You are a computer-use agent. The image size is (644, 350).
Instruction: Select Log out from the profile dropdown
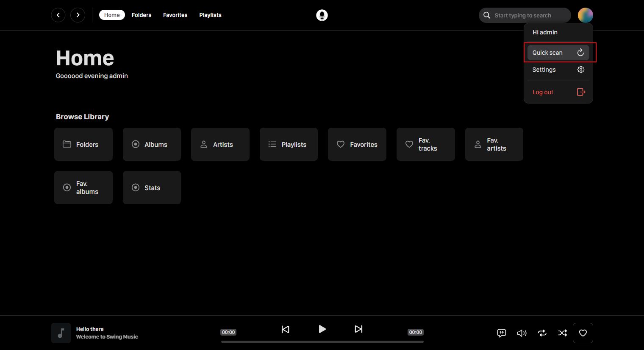[558, 92]
